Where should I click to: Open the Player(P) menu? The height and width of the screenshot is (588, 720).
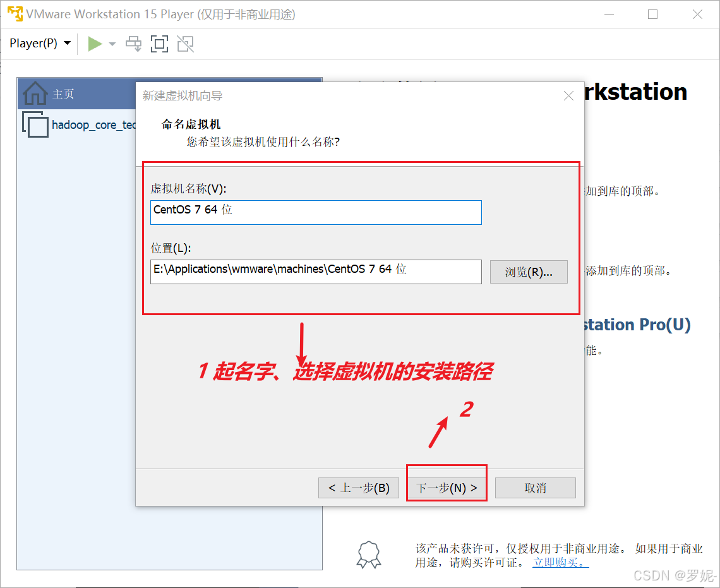[x=40, y=44]
